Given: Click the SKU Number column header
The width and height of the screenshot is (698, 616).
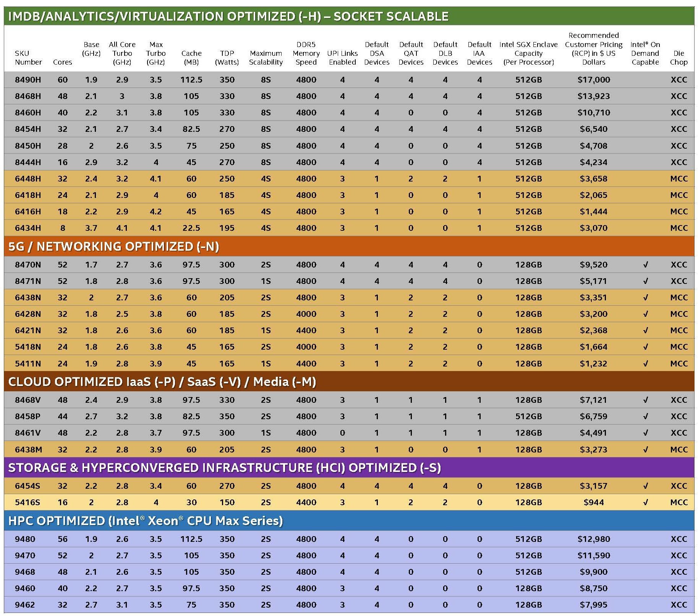Looking at the screenshot, I should [x=28, y=58].
